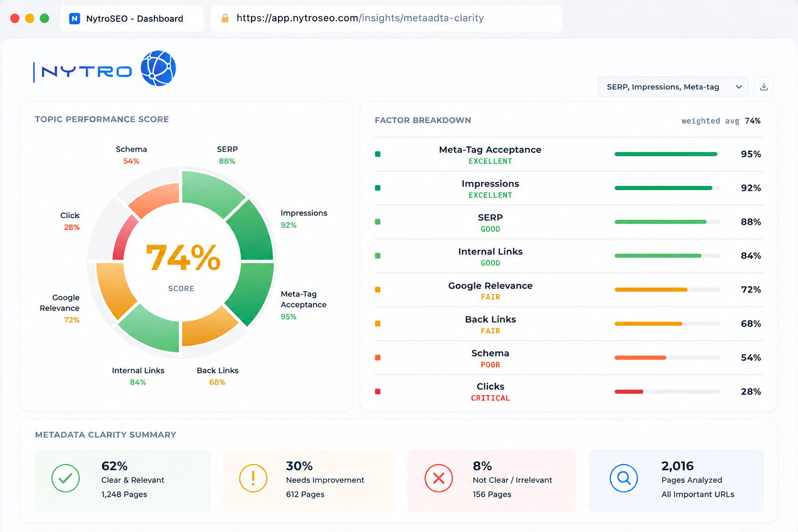Click the Back Links 68% chart label
The image size is (798, 532).
coord(218,376)
